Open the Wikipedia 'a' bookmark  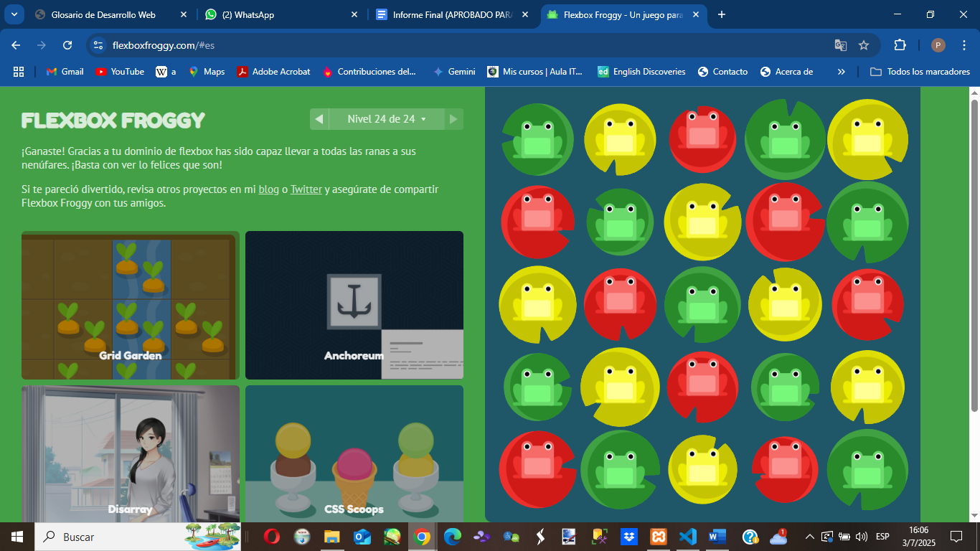[x=166, y=72]
